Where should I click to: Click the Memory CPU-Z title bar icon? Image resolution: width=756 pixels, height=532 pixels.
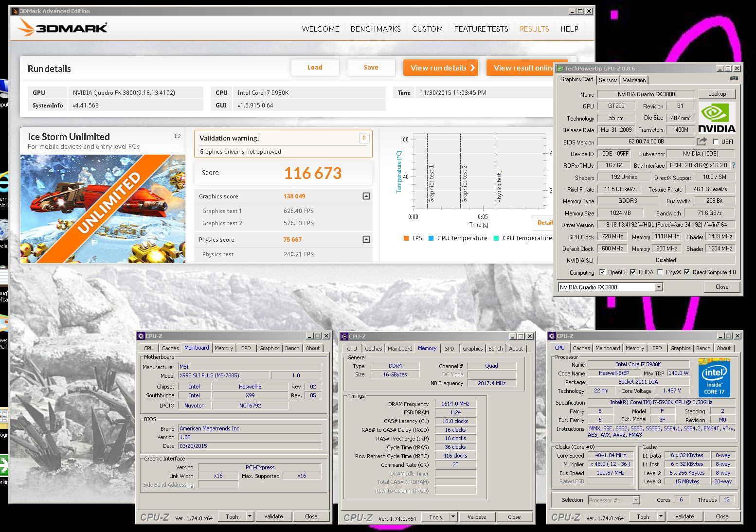click(344, 336)
